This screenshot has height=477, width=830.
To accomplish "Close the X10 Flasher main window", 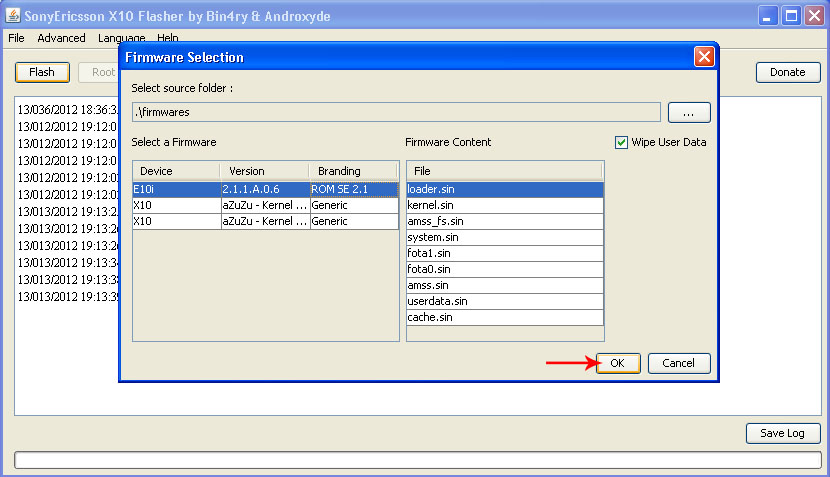I will pos(815,15).
